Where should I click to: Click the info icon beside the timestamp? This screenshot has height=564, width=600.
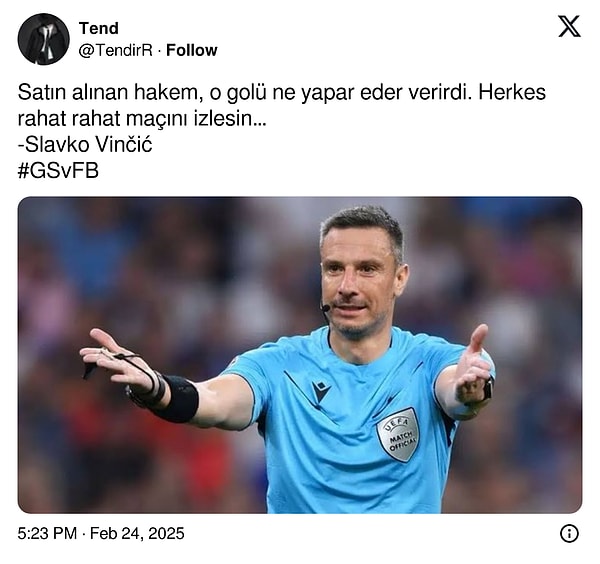point(569,533)
